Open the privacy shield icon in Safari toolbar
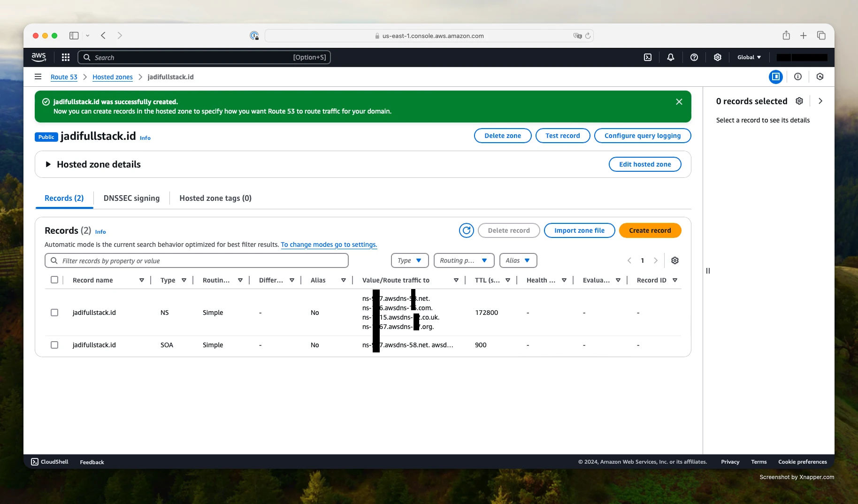Image resolution: width=858 pixels, height=504 pixels. click(254, 36)
